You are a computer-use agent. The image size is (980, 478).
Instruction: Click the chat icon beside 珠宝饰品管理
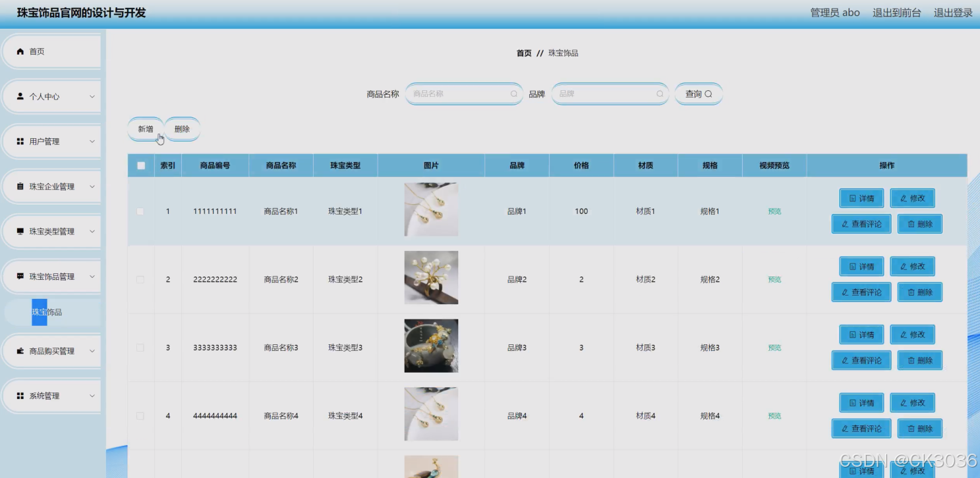pyautogui.click(x=20, y=277)
